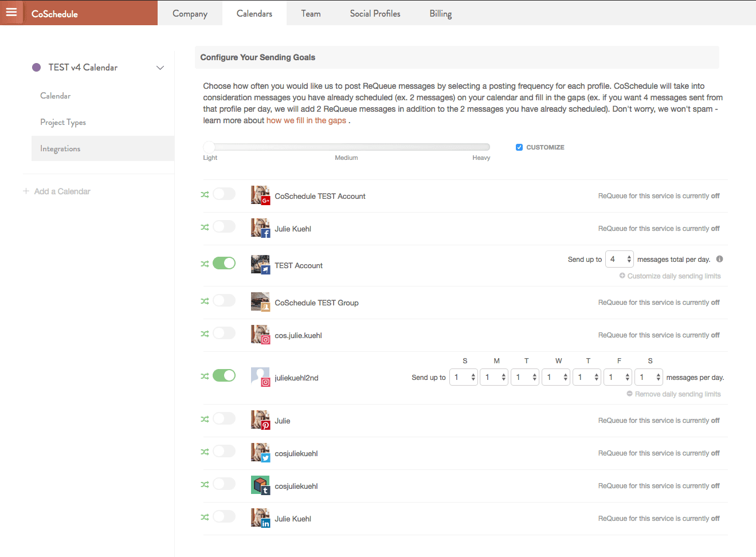Enable ReQueue for Pinterest Julie

pos(224,418)
